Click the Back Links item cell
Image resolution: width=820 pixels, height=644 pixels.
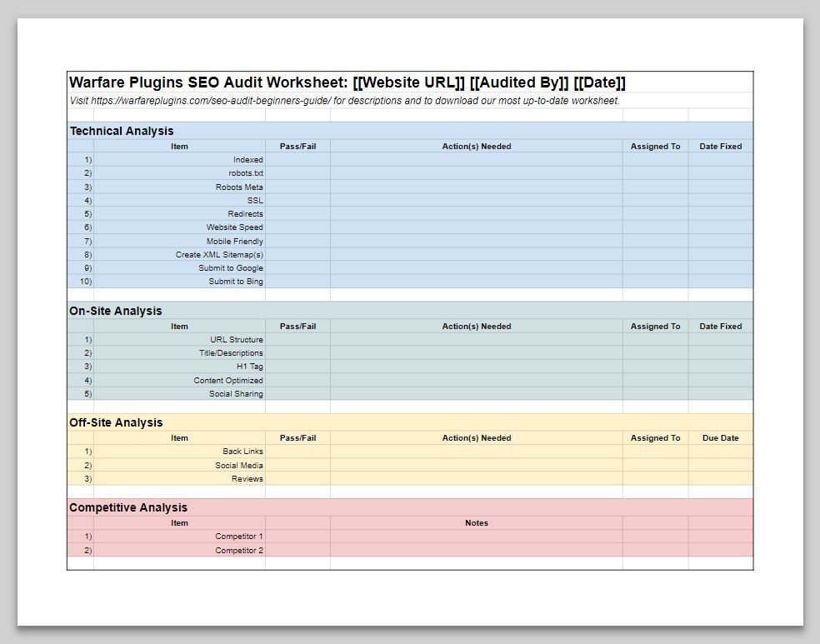tap(242, 451)
